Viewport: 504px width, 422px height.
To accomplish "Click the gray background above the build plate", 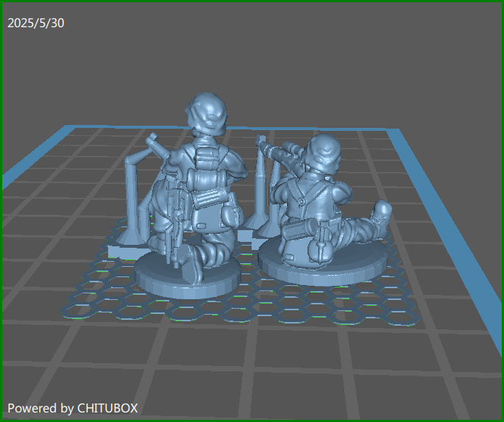I will 294,59.
